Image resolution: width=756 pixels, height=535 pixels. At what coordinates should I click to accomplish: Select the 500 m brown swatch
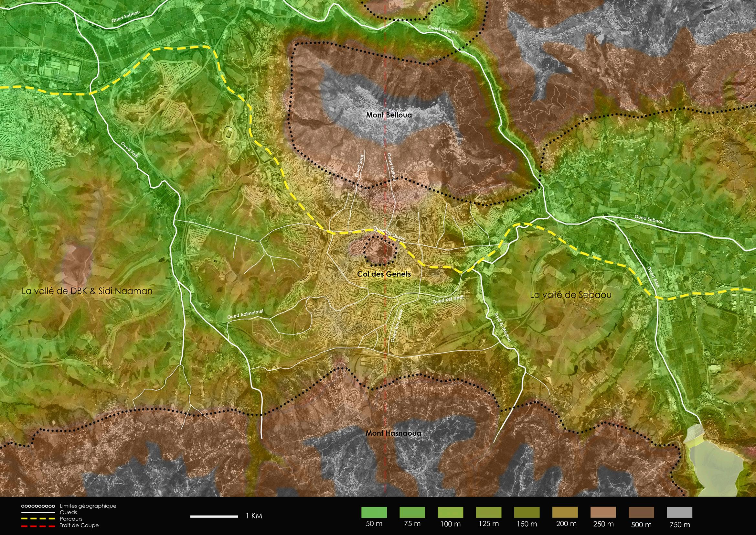click(641, 512)
